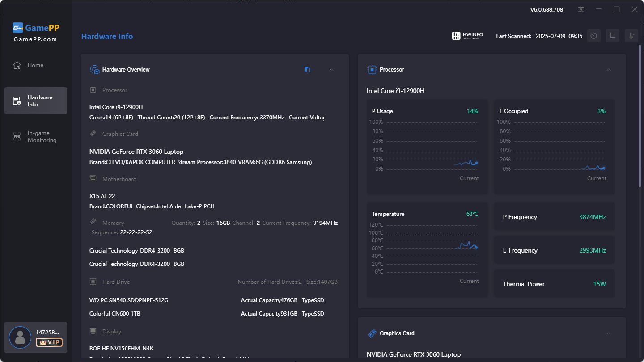Copy hardware overview info icon
The height and width of the screenshot is (362, 644).
tap(307, 70)
